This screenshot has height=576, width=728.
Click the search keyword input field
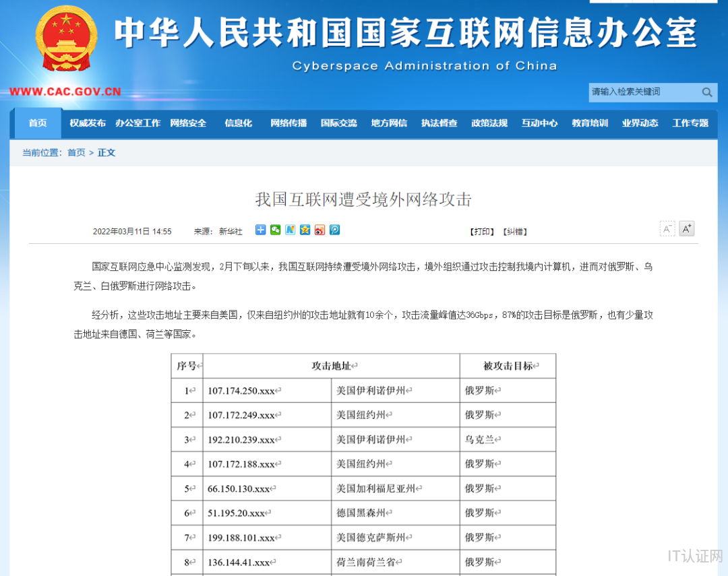642,92
